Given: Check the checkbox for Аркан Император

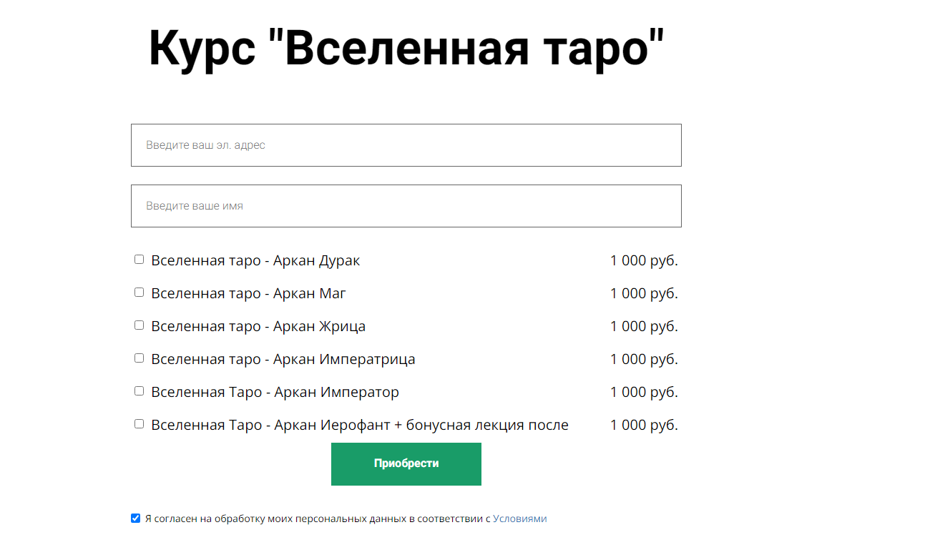Looking at the screenshot, I should [139, 390].
